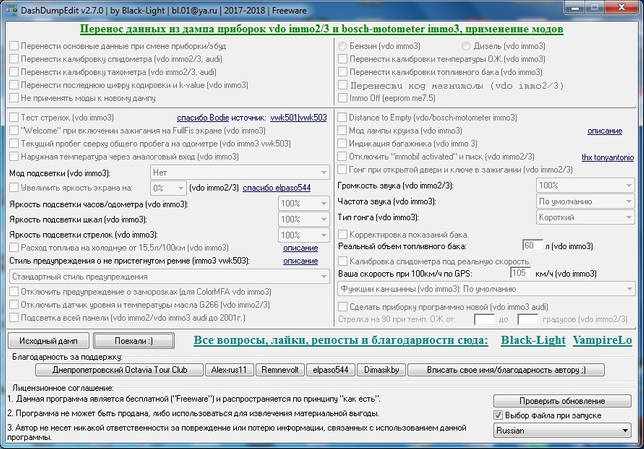Open the Black-Light link
Viewport: 644px width, 449px height.
533,340
